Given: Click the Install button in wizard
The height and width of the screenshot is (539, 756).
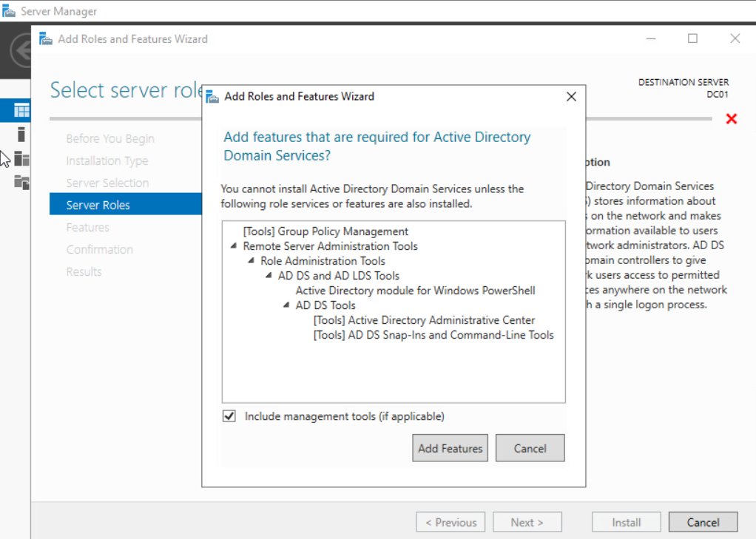Looking at the screenshot, I should (627, 522).
